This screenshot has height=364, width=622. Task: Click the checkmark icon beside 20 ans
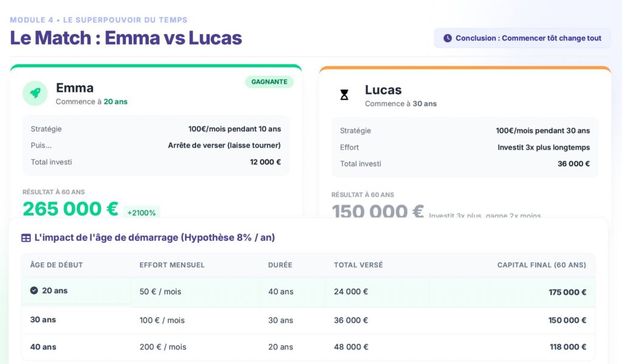point(34,291)
